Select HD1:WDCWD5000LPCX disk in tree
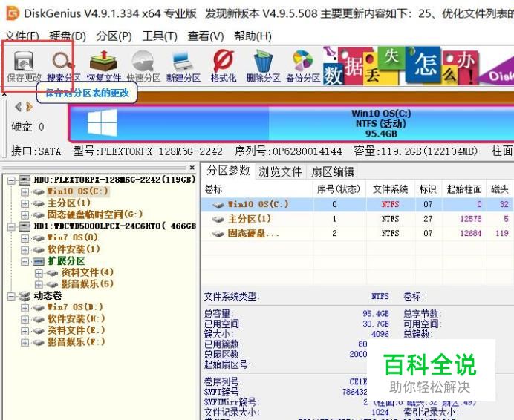 point(114,226)
